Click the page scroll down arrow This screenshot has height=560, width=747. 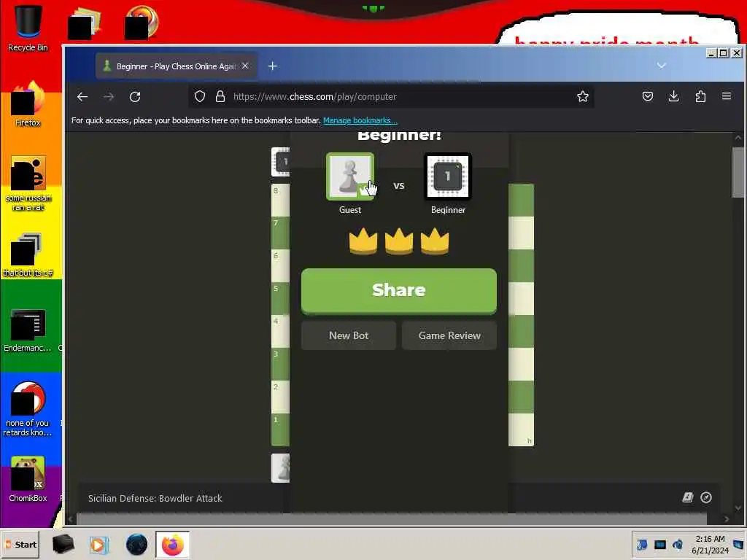point(738,507)
